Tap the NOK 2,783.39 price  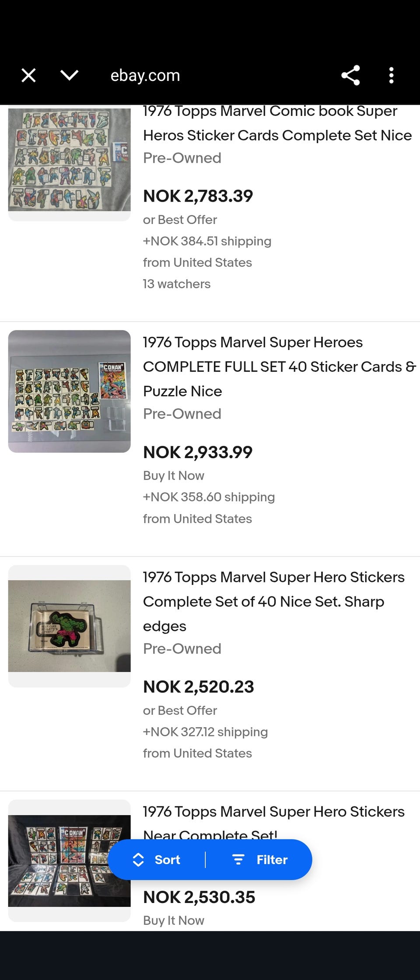tap(198, 196)
